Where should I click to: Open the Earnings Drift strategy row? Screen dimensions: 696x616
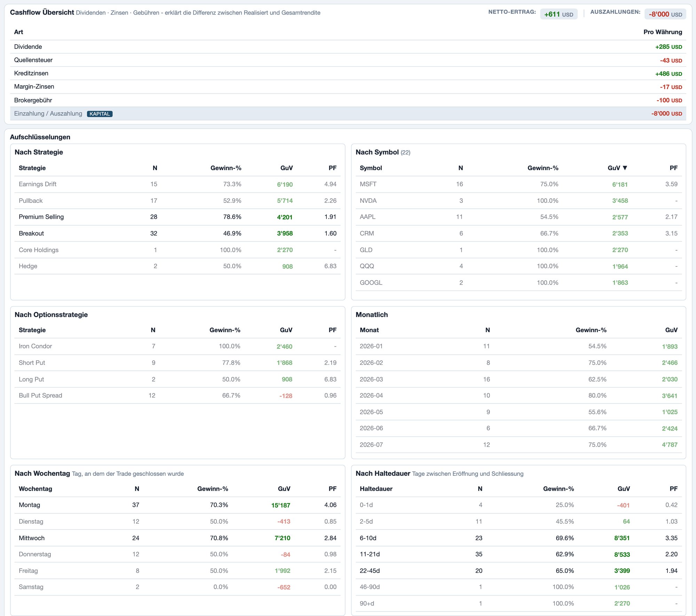click(177, 184)
